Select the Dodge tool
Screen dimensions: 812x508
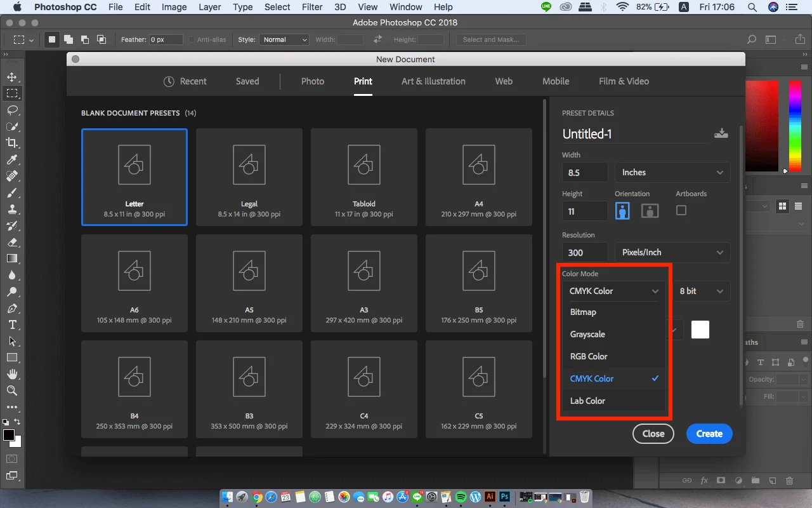click(11, 291)
